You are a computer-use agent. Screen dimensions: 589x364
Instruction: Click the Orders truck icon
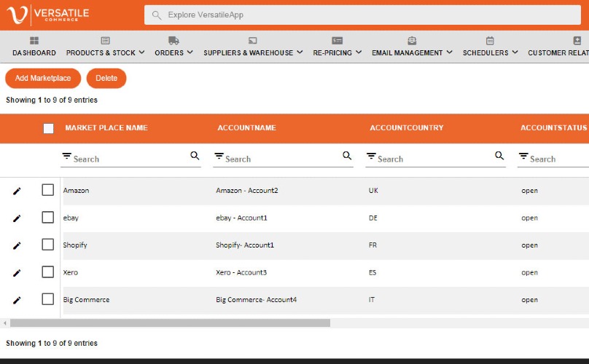[173, 41]
